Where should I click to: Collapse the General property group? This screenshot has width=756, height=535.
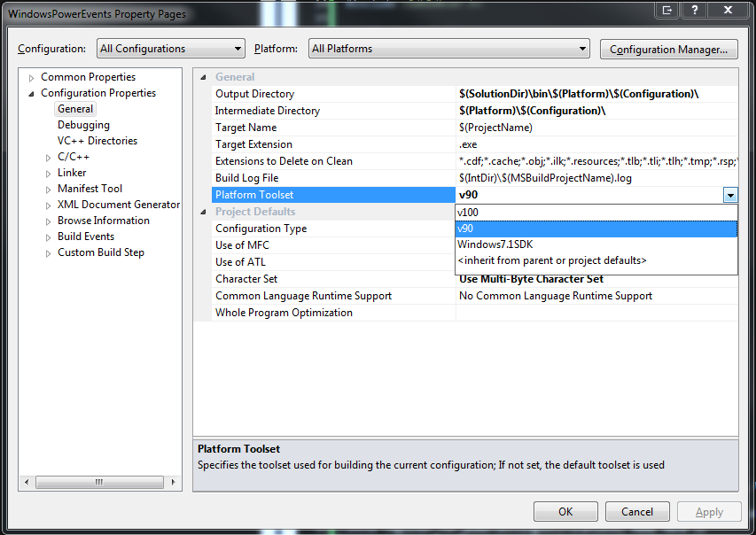205,77
